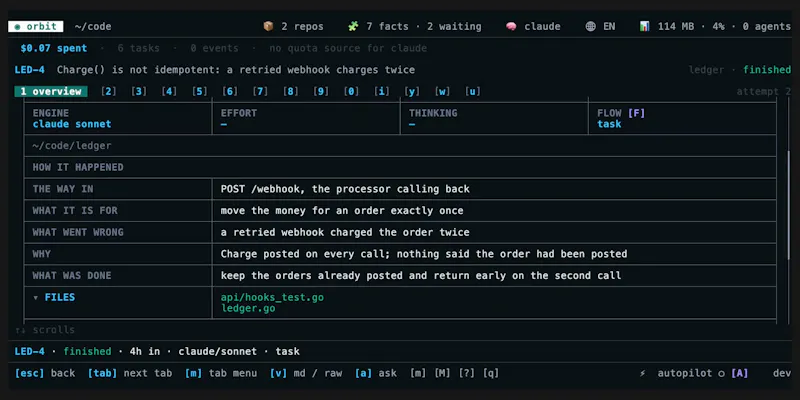The width and height of the screenshot is (800, 400).
Task: Click the scrolls arrows hint
Action: pos(45,330)
